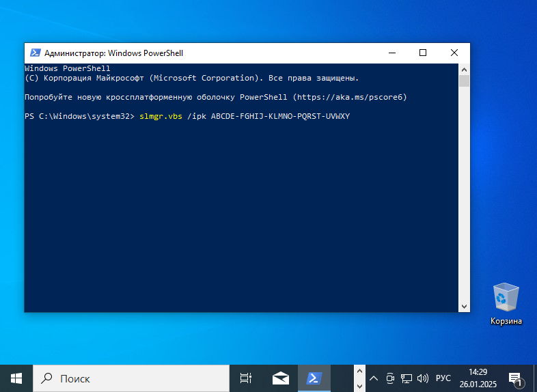
Task: Click the Поиск search box on the taskbar
Action: [131, 378]
